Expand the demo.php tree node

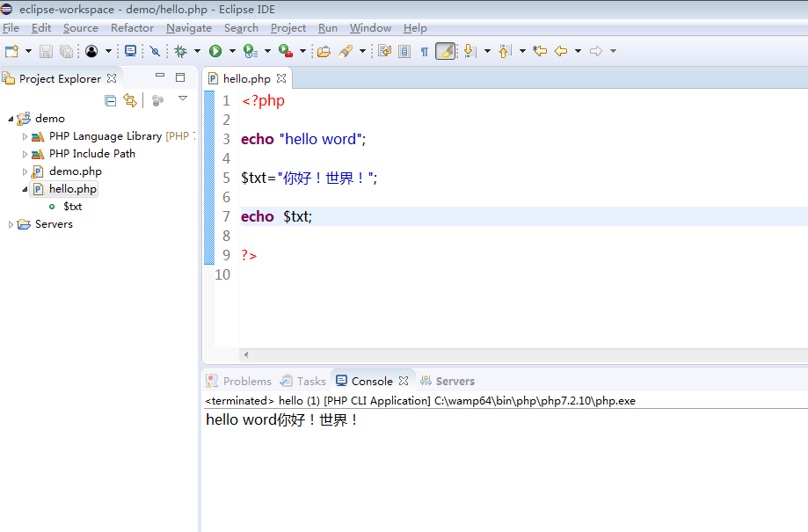[x=25, y=171]
